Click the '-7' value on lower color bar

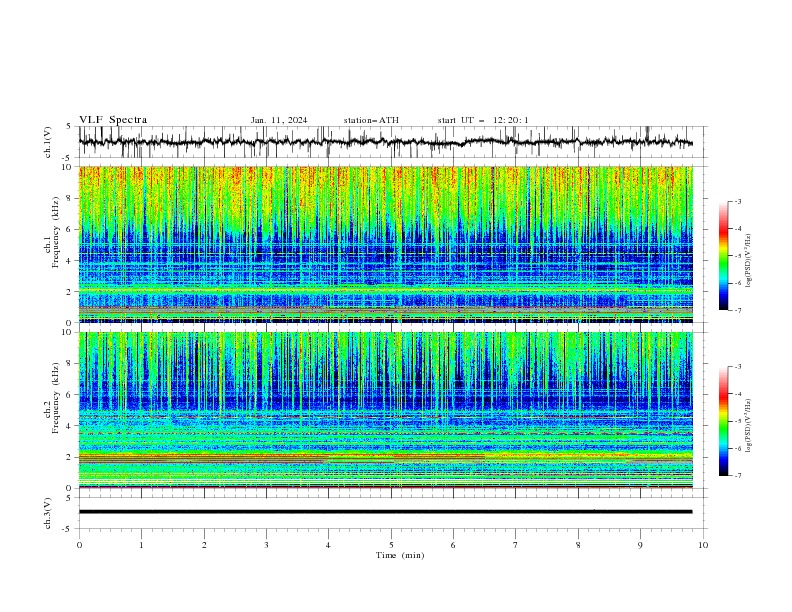(x=737, y=475)
